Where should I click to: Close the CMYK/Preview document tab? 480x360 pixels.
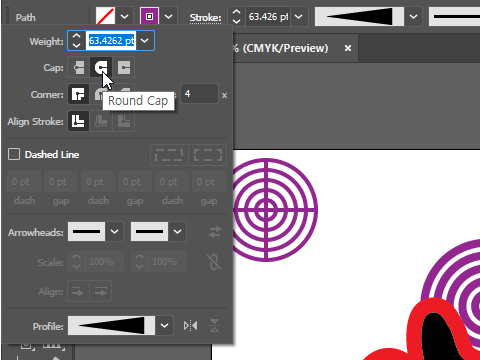(x=348, y=48)
